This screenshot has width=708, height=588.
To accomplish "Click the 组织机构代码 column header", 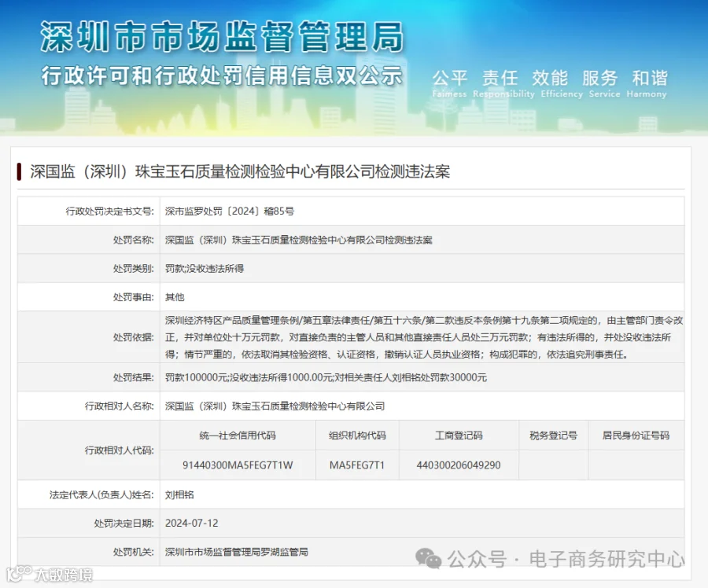I will pos(357,435).
